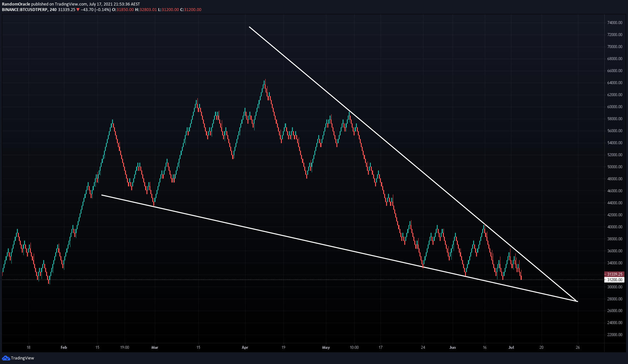Click the 10:00 time axis label
This screenshot has width=628, height=364.
coord(354,347)
